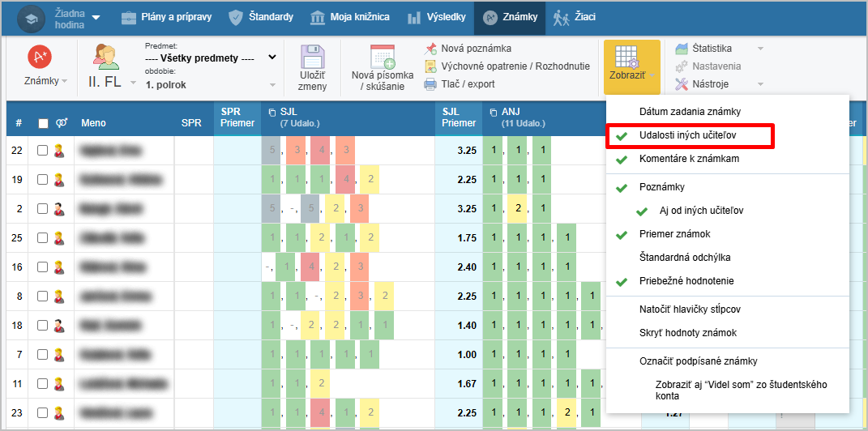Open the Známky dropdown under A+ icon

[x=64, y=81]
